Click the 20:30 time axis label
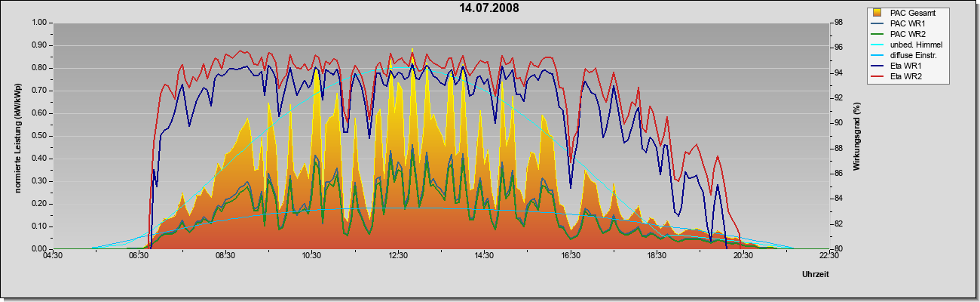The image size is (980, 302). [743, 257]
